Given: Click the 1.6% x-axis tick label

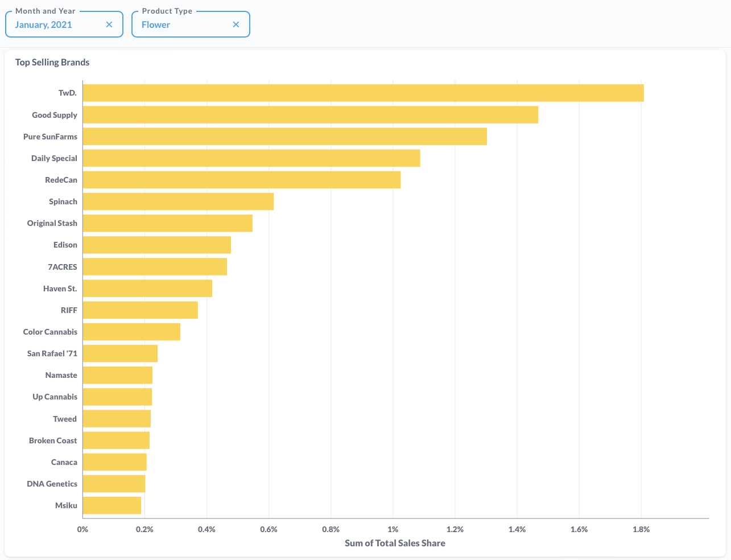Looking at the screenshot, I should pos(579,529).
